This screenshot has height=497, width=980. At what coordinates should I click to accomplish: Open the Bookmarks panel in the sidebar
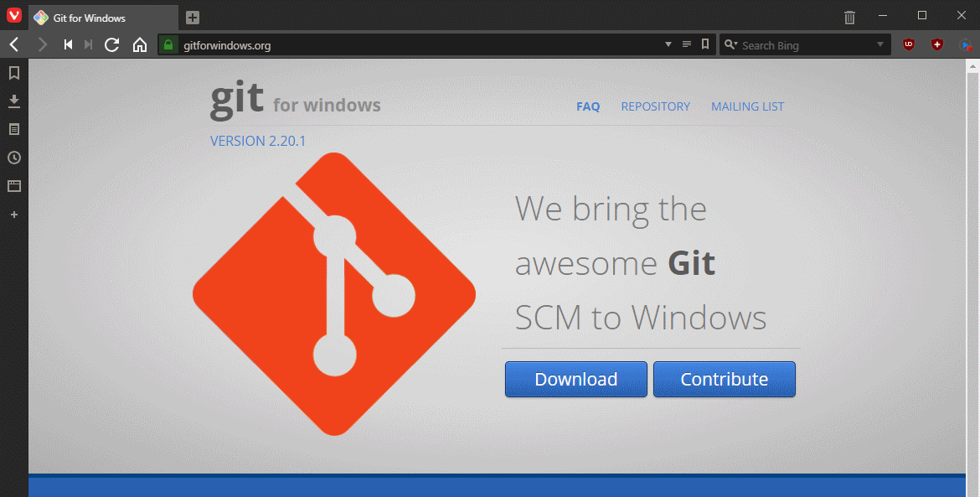(13, 73)
